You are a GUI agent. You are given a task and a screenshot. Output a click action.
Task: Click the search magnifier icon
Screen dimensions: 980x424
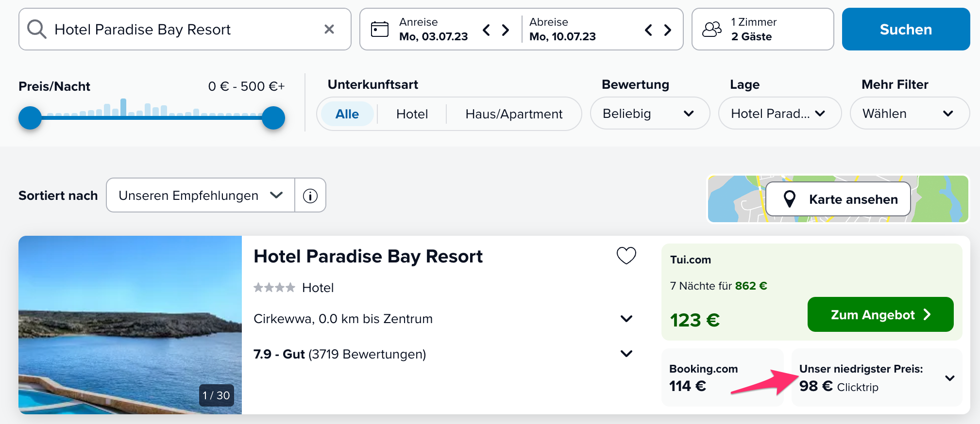click(37, 29)
